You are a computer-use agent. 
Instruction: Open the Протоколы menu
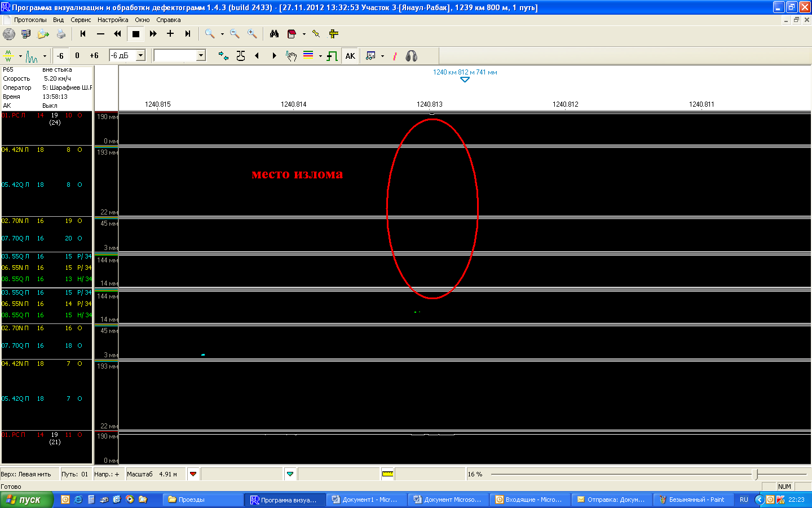[30, 20]
